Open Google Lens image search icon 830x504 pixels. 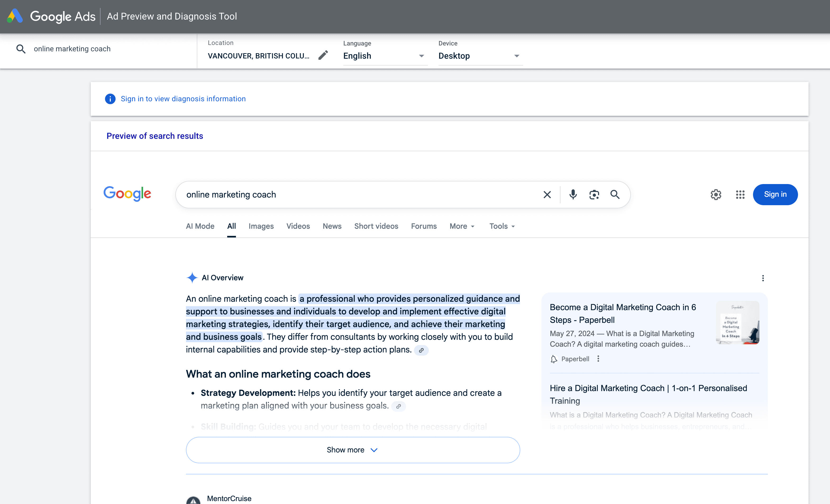(x=594, y=195)
